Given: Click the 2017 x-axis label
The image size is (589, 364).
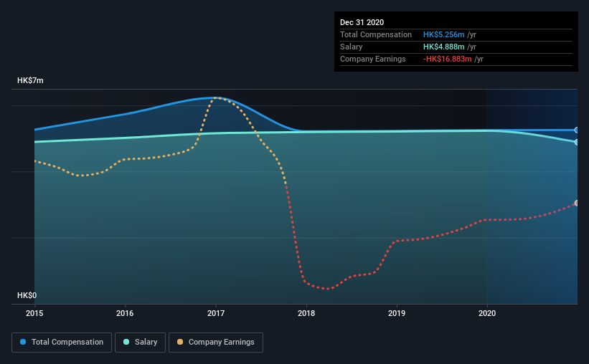Looking at the screenshot, I should (216, 313).
